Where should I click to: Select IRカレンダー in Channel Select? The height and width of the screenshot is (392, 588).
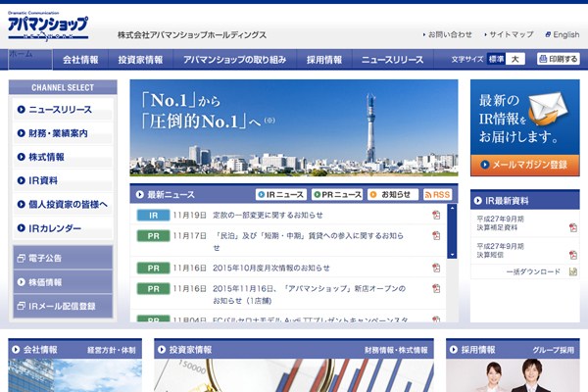coord(63,228)
